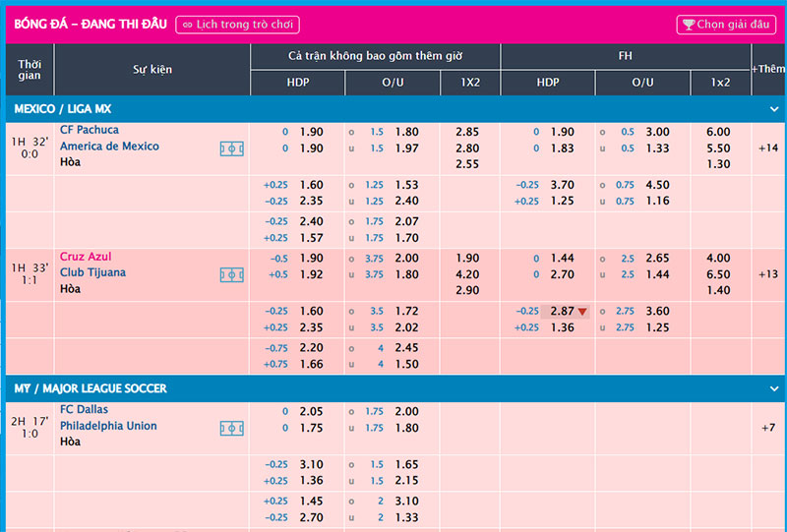Viewport: 787px width, 532px height.
Task: Click the link icon beside Lịch trong trò chơi
Action: (x=188, y=25)
